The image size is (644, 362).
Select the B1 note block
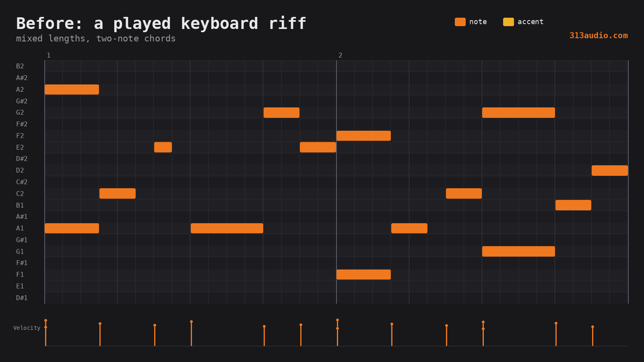(573, 205)
